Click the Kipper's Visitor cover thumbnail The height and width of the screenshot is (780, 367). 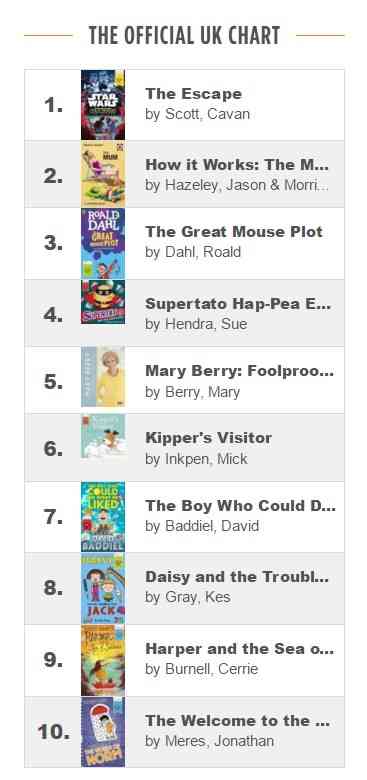pyautogui.click(x=103, y=436)
